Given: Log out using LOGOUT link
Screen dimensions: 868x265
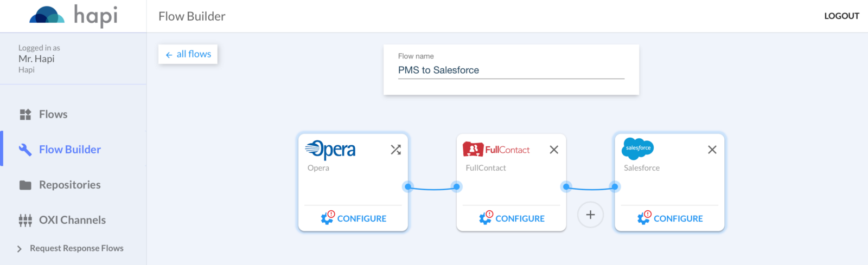Looking at the screenshot, I should click(841, 16).
